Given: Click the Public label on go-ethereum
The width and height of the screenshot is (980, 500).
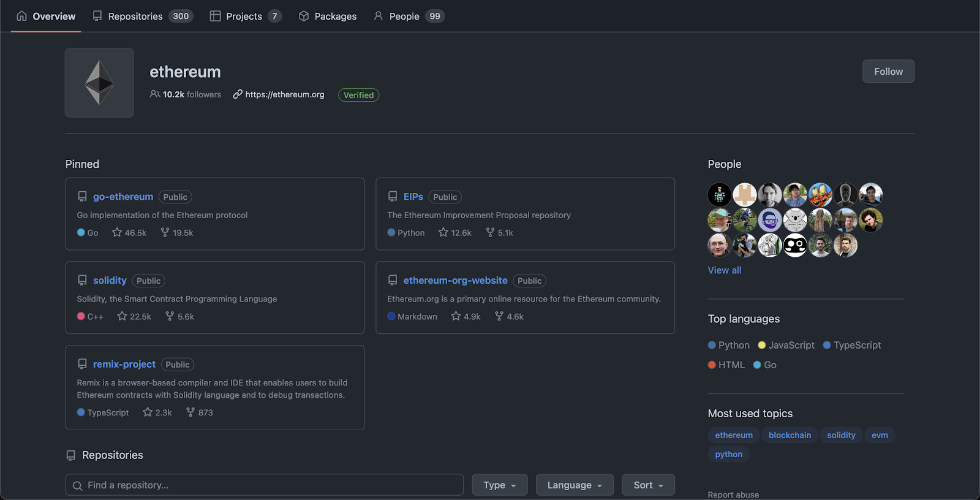Looking at the screenshot, I should click(x=175, y=197).
